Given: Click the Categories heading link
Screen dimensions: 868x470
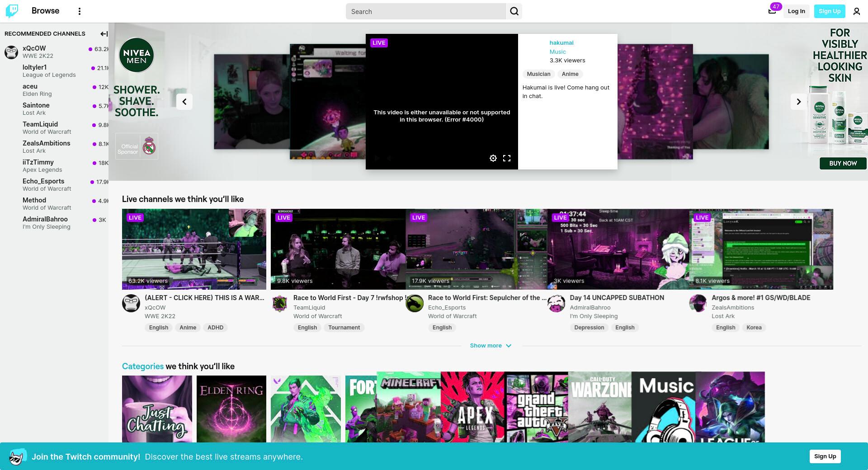Looking at the screenshot, I should tap(143, 367).
